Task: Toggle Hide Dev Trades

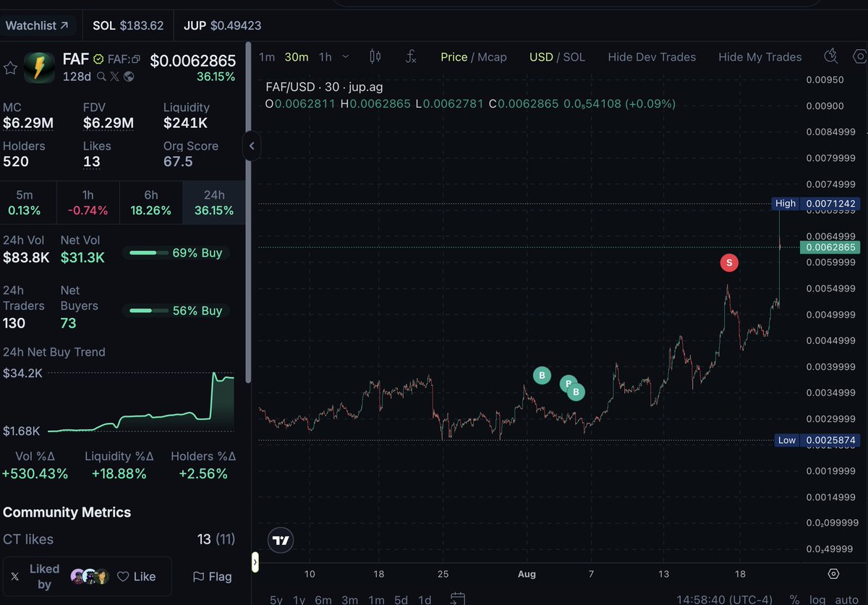Action: pos(652,57)
